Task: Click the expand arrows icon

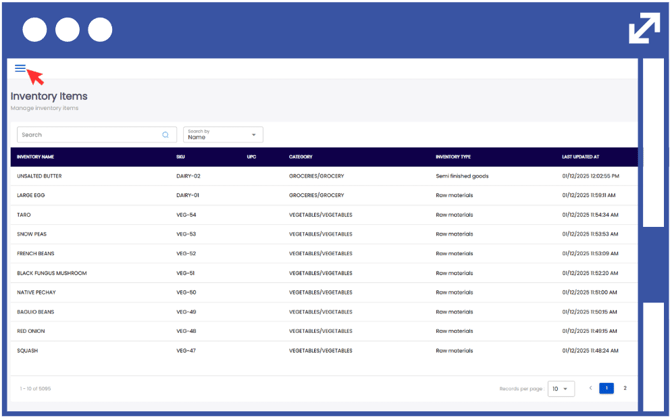Action: (643, 28)
